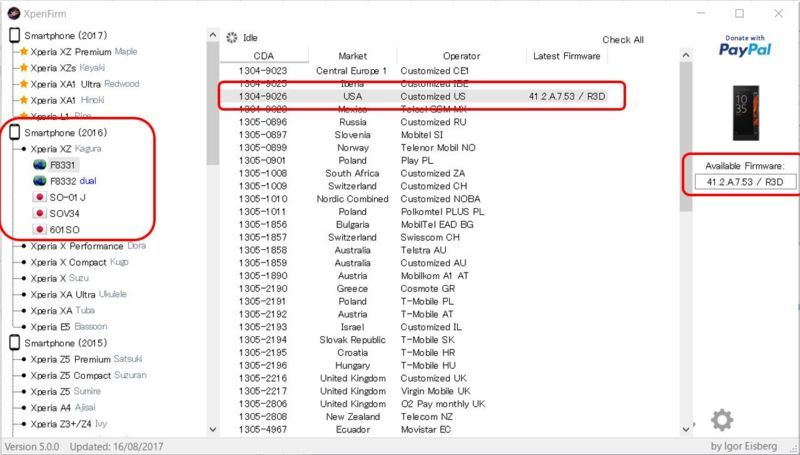Expand Xperia Z5 Premium Satsuki

click(23, 359)
